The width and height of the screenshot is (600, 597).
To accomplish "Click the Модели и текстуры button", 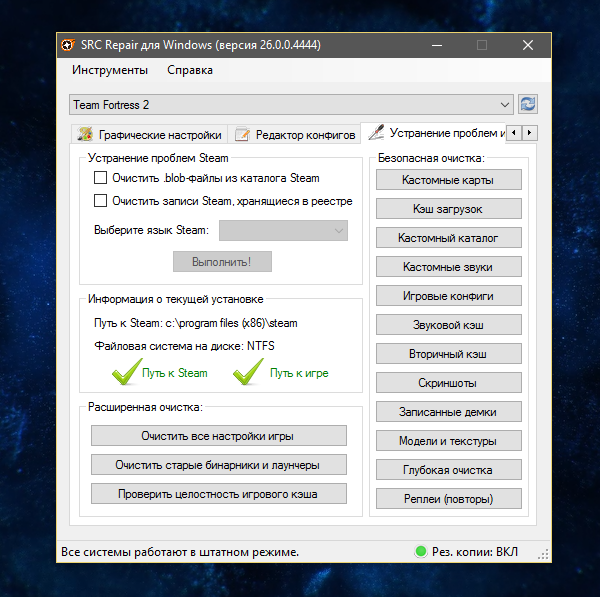I will coord(448,441).
